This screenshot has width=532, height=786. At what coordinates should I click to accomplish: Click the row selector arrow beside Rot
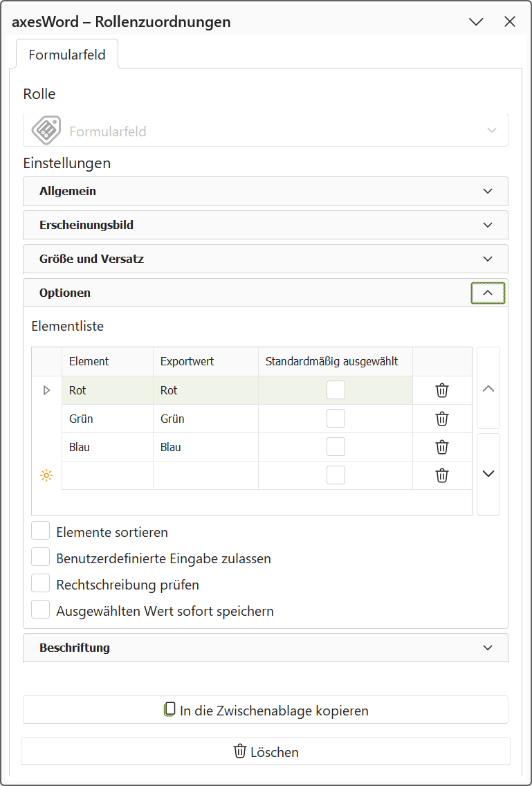coord(46,390)
